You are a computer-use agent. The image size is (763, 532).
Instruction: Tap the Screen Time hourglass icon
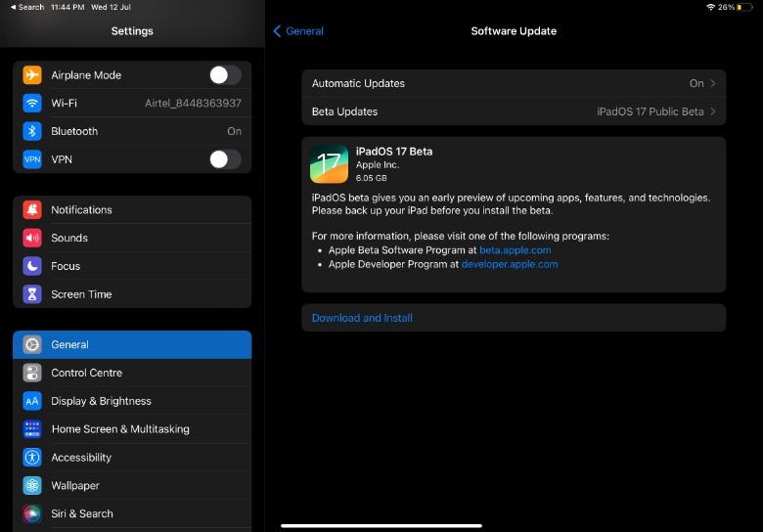pyautogui.click(x=32, y=294)
